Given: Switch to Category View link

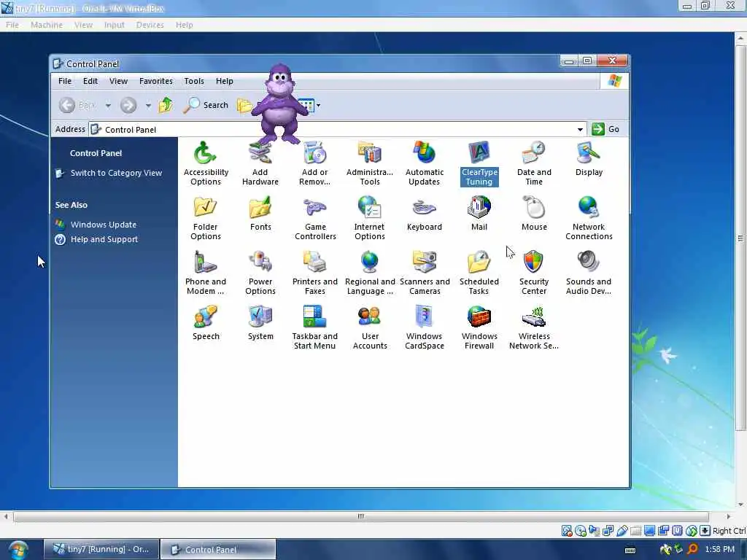Looking at the screenshot, I should point(116,173).
